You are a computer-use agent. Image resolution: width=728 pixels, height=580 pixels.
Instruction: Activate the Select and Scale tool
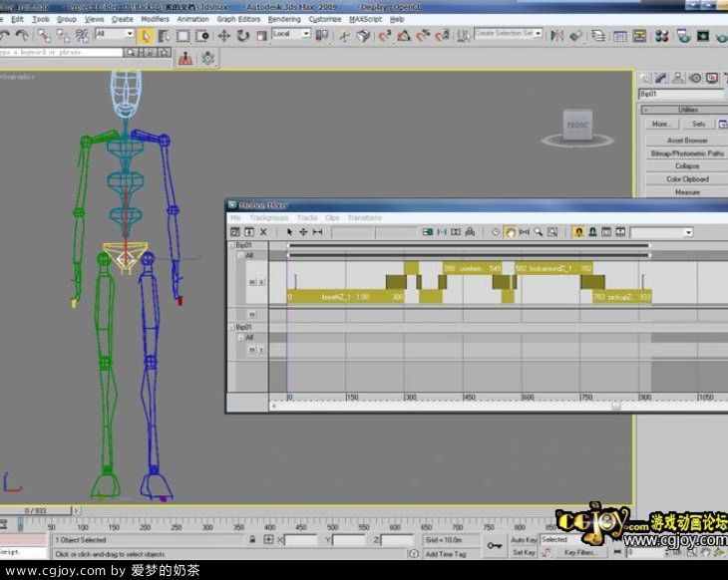pyautogui.click(x=262, y=35)
